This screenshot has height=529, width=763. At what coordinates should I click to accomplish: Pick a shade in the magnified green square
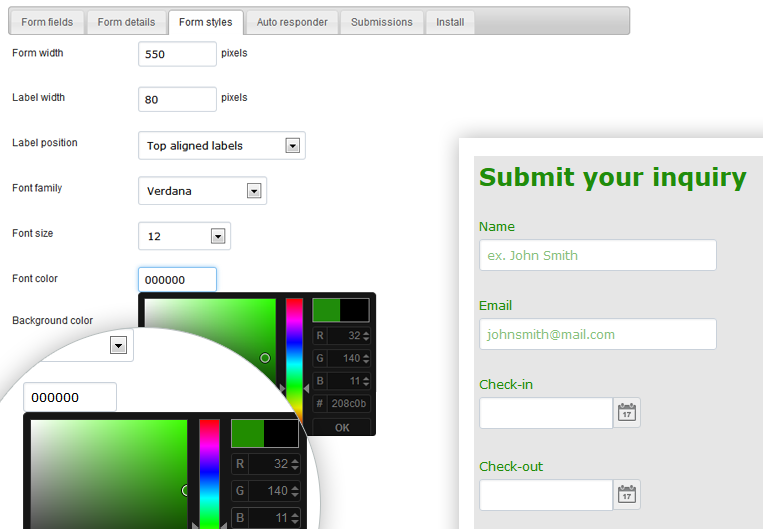109,474
